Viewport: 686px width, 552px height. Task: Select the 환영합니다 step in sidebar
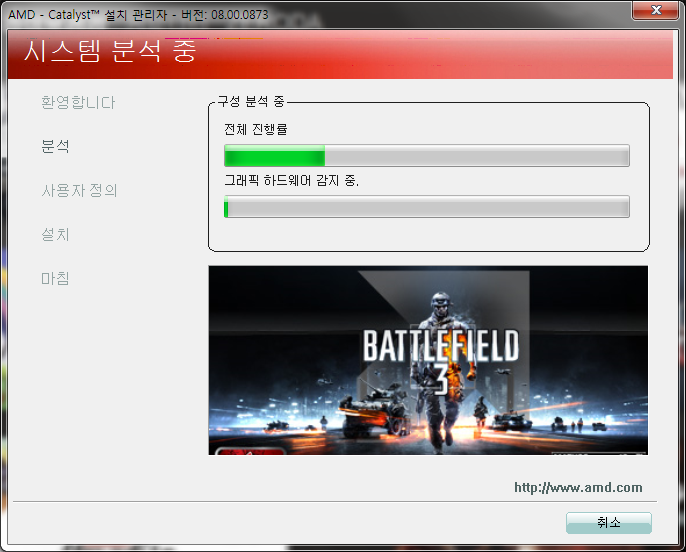coord(78,103)
